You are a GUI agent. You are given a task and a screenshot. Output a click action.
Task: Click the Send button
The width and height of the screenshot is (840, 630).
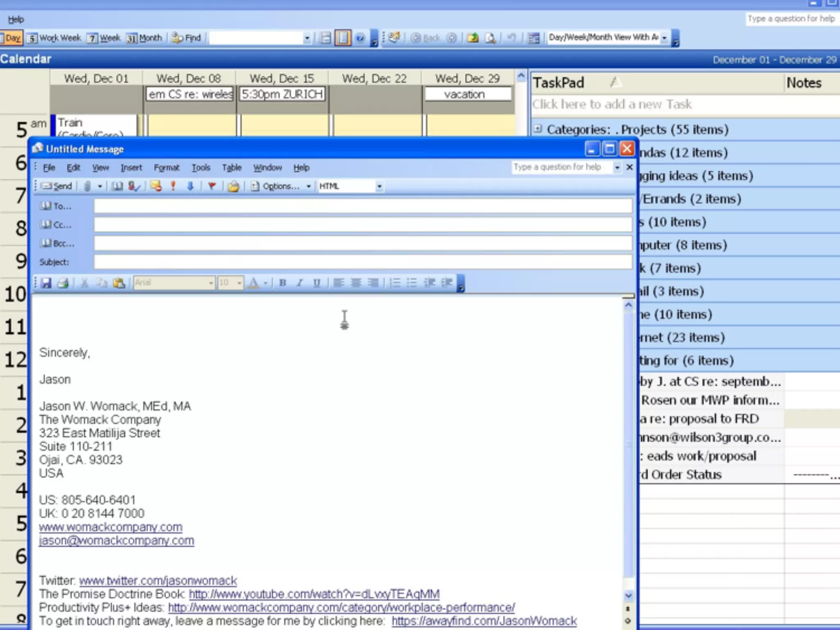coord(57,186)
